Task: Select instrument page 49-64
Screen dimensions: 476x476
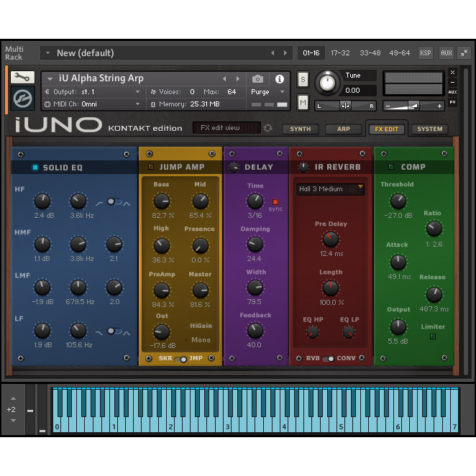Action: tap(400, 53)
